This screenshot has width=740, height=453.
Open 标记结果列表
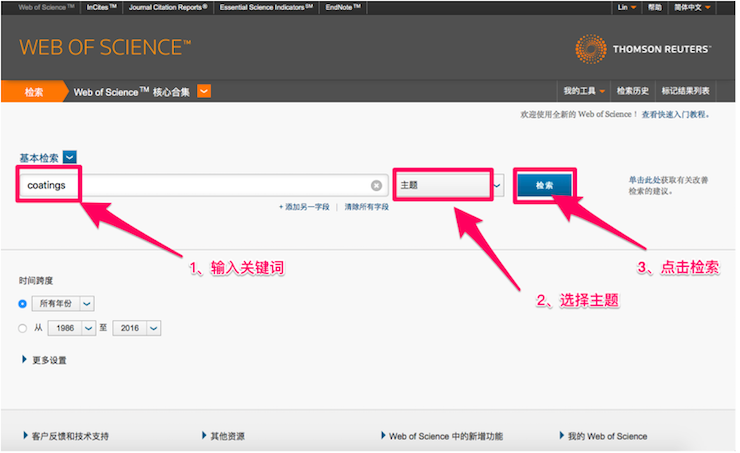pyautogui.click(x=686, y=92)
